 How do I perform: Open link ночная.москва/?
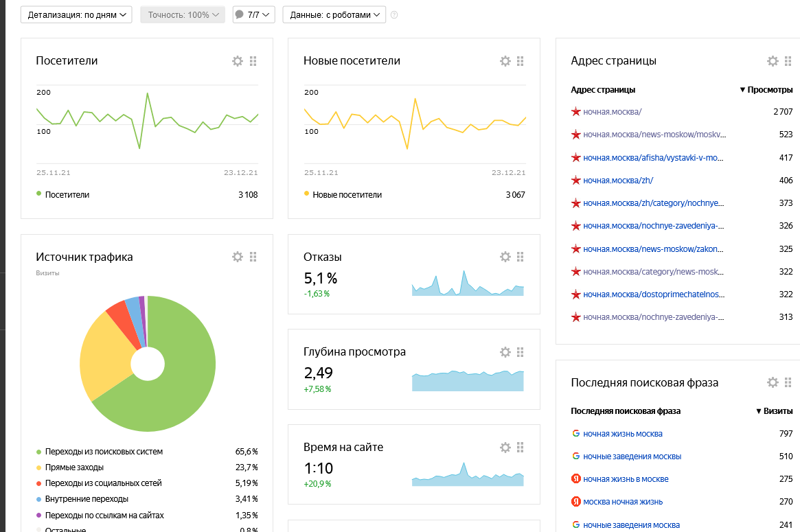pyautogui.click(x=613, y=112)
